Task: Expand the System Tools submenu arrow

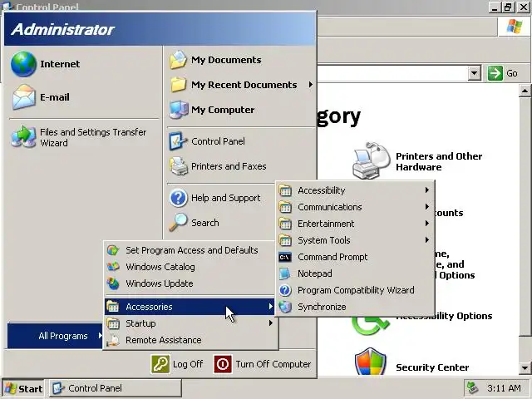Action: [x=427, y=240]
